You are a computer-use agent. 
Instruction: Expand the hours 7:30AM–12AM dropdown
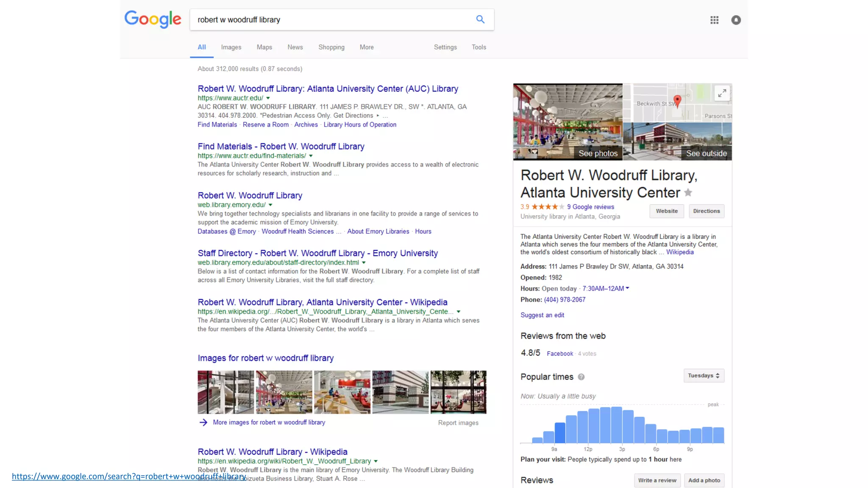(x=606, y=288)
